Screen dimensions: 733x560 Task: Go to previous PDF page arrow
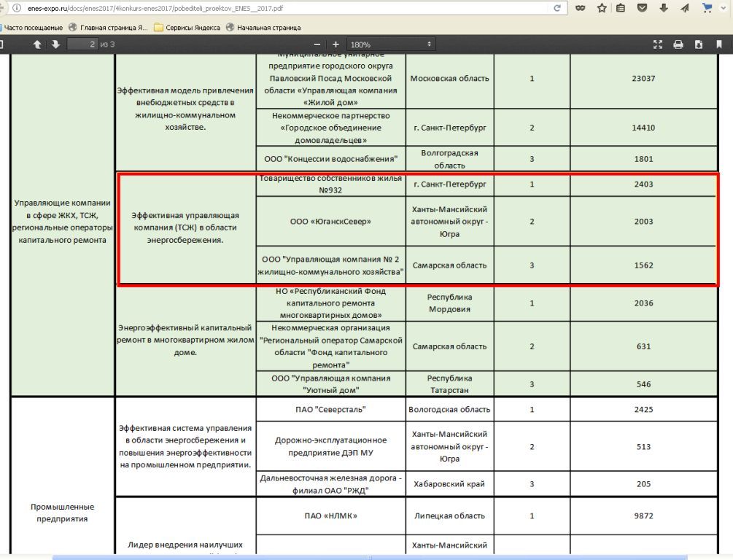pos(37,44)
